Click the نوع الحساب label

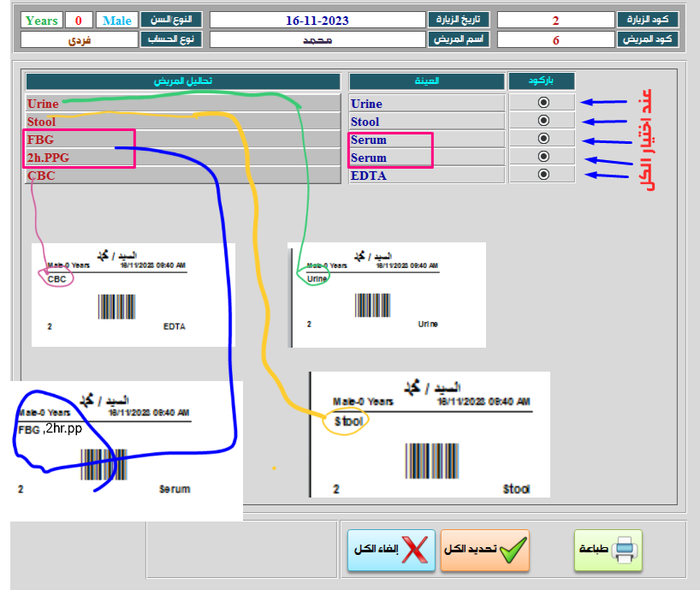[x=171, y=39]
